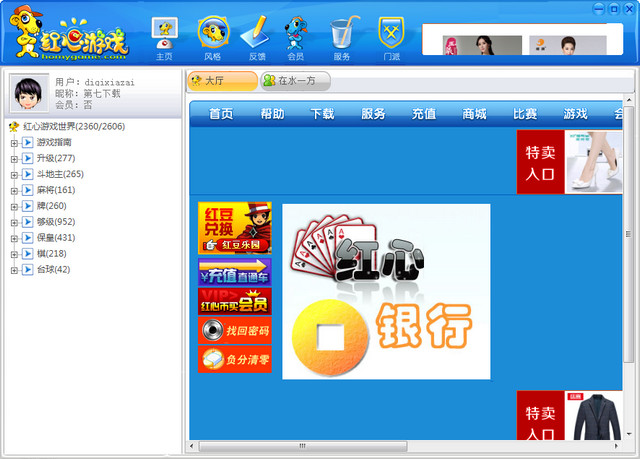The width and height of the screenshot is (640, 459).
Task: Expand the 够级(952) tree node
Action: point(14,223)
